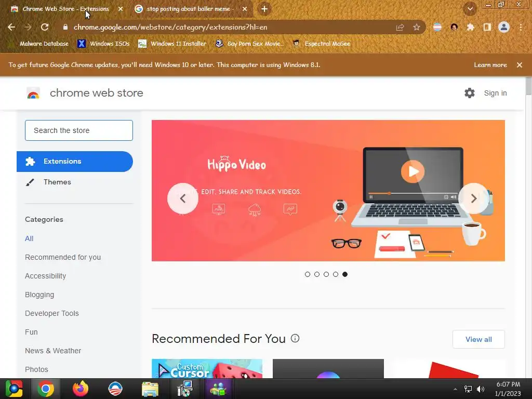This screenshot has width=532, height=399.
Task: Toggle the side panel icon in the toolbar
Action: click(x=487, y=27)
